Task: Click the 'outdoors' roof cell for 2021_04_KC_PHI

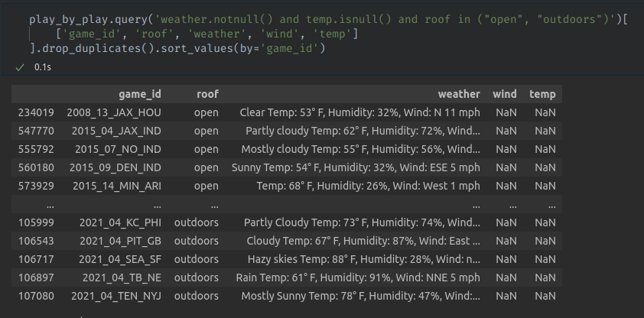Action: pos(197,222)
